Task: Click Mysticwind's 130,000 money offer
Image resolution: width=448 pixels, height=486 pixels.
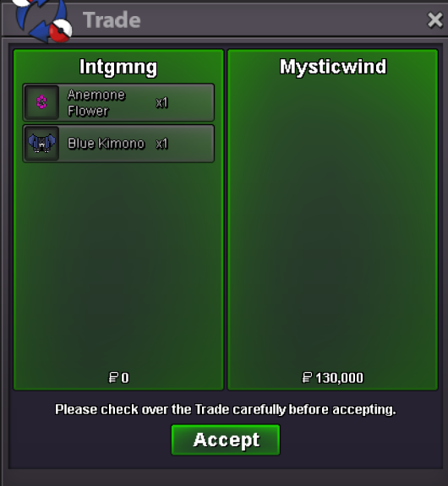Action: (339, 378)
